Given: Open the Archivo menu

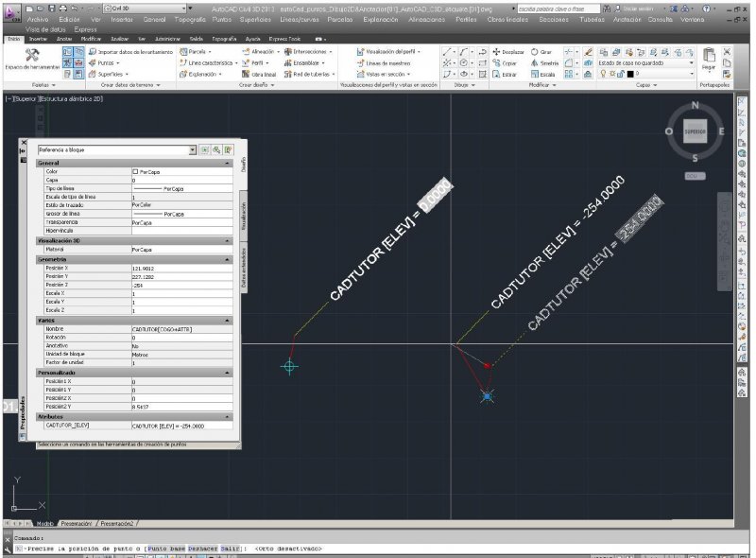Looking at the screenshot, I should (x=38, y=20).
